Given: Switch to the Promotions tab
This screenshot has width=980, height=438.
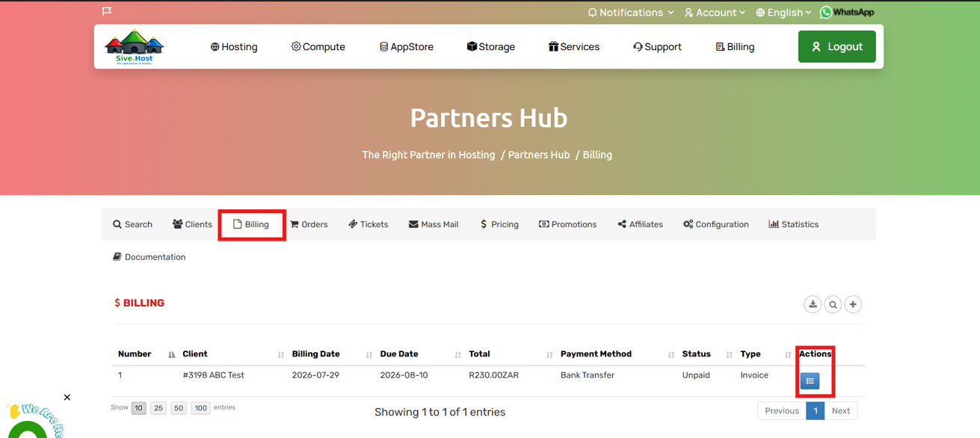Looking at the screenshot, I should pyautogui.click(x=568, y=224).
